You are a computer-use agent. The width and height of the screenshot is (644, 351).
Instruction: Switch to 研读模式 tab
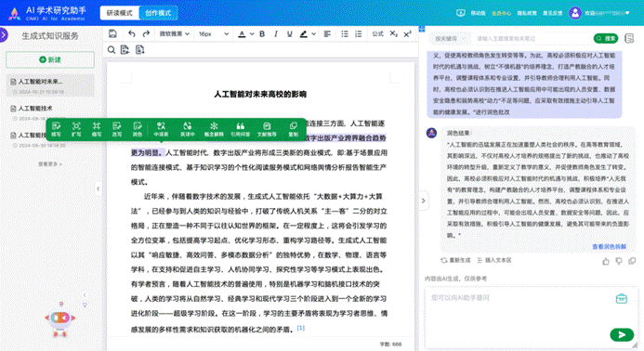pos(120,13)
